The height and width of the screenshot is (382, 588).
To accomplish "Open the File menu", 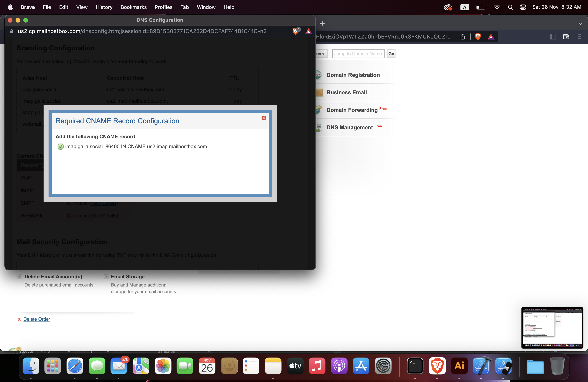I will point(47,7).
